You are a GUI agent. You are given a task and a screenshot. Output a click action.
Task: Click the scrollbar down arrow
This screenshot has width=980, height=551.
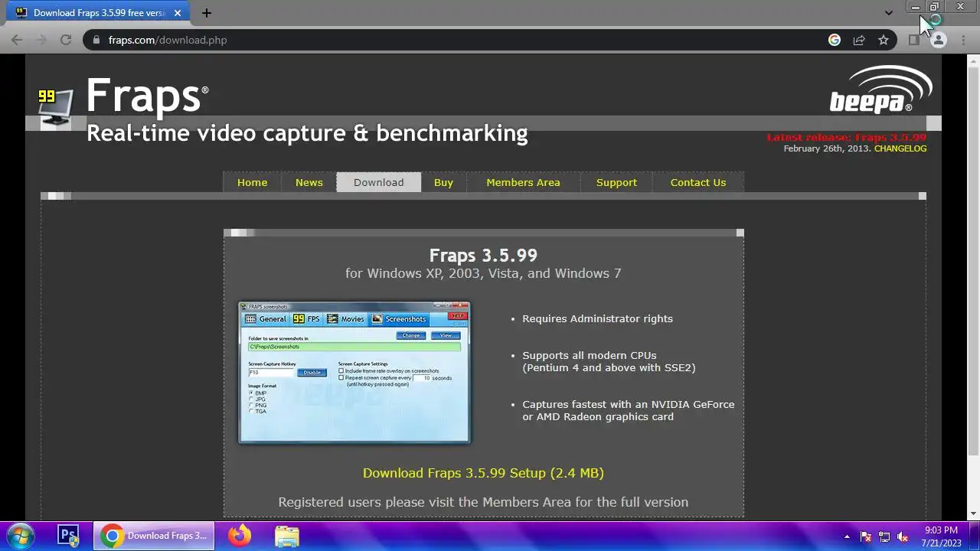[x=974, y=514]
